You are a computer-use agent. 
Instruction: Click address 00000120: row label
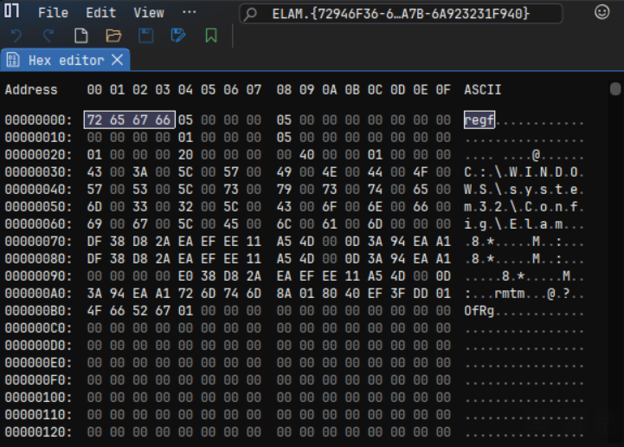pyautogui.click(x=38, y=432)
